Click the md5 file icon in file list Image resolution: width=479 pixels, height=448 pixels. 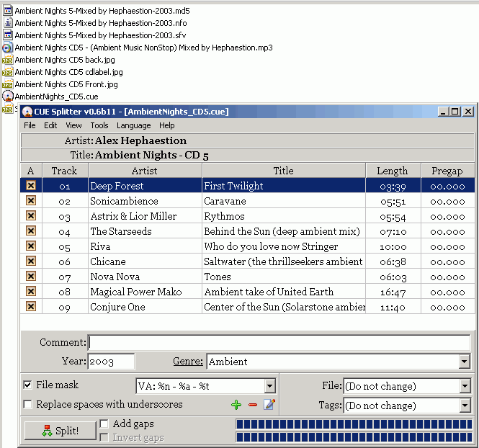tap(8, 11)
